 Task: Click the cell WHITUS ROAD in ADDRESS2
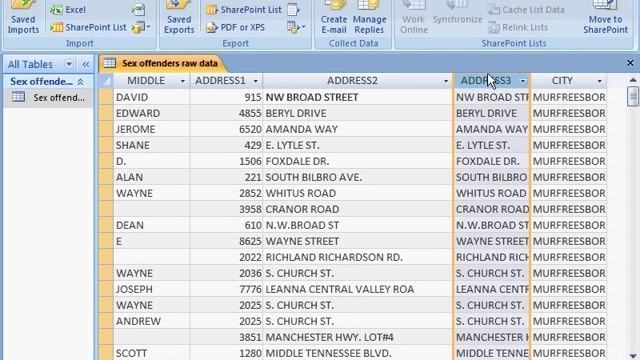(358, 193)
